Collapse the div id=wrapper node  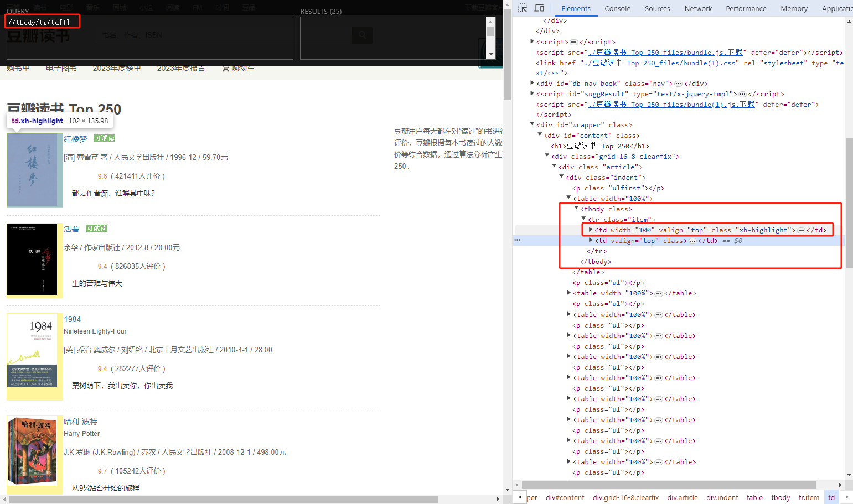tap(532, 124)
